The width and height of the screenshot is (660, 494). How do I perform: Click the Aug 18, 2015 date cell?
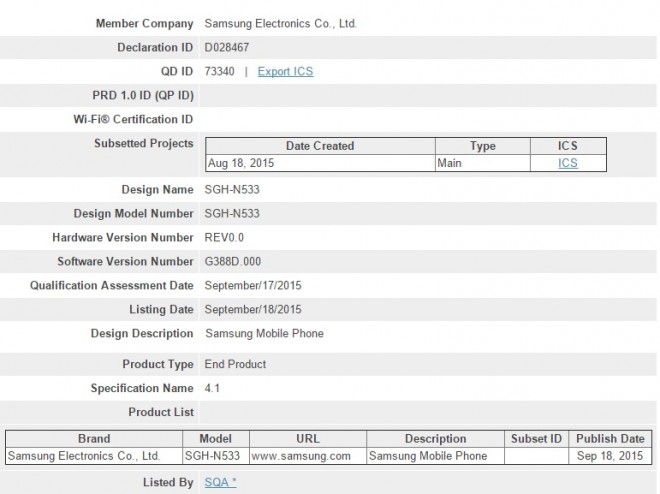tap(241, 163)
